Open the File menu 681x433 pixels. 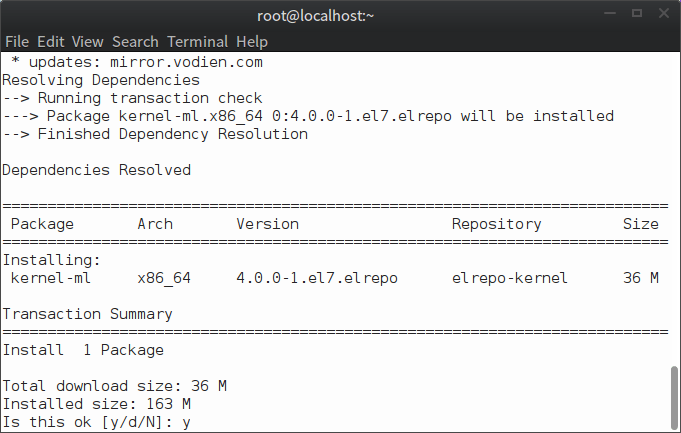(16, 42)
